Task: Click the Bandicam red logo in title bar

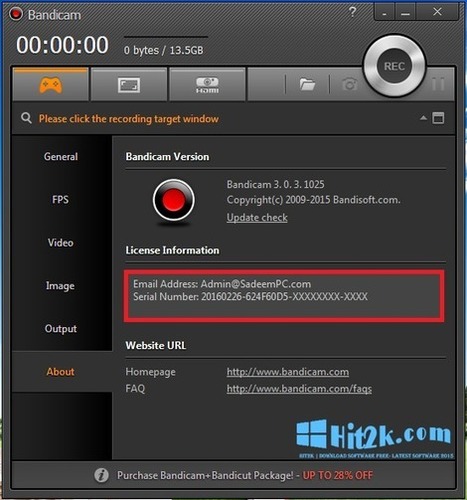Action: 15,14
